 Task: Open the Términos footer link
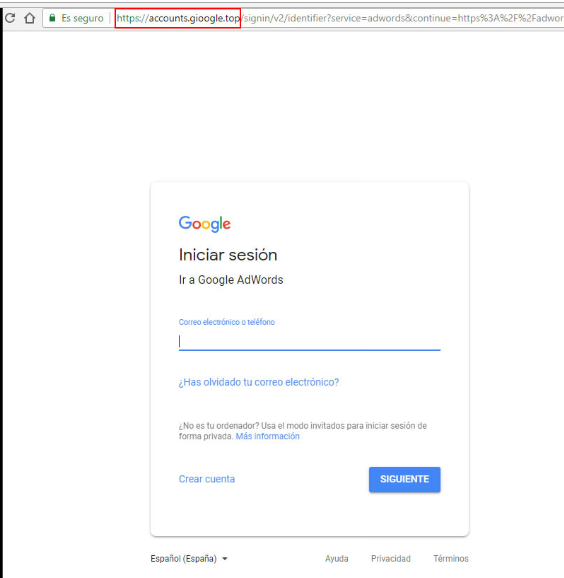coord(451,558)
